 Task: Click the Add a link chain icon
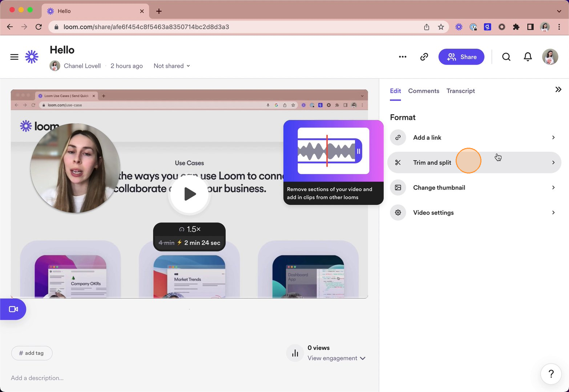[398, 138]
